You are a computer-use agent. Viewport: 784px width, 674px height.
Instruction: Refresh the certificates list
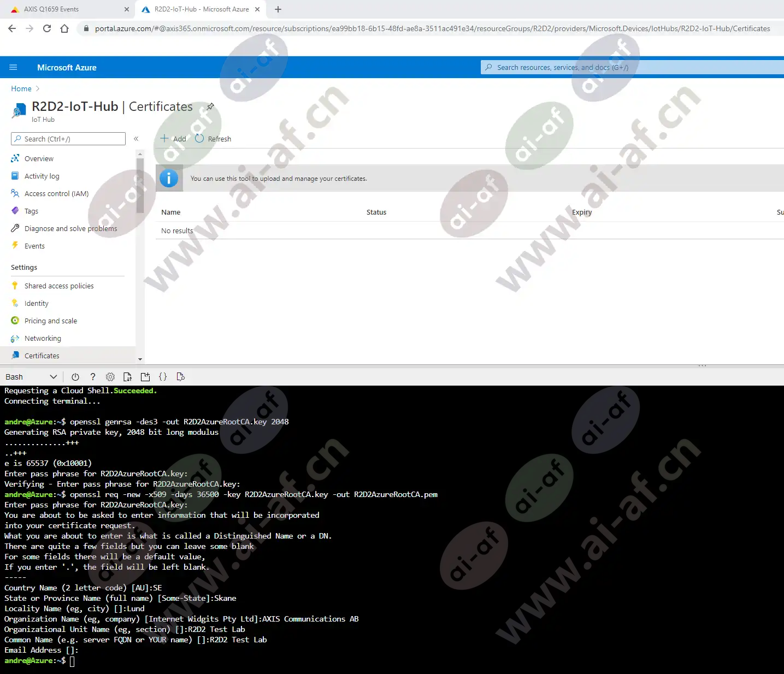(x=213, y=139)
